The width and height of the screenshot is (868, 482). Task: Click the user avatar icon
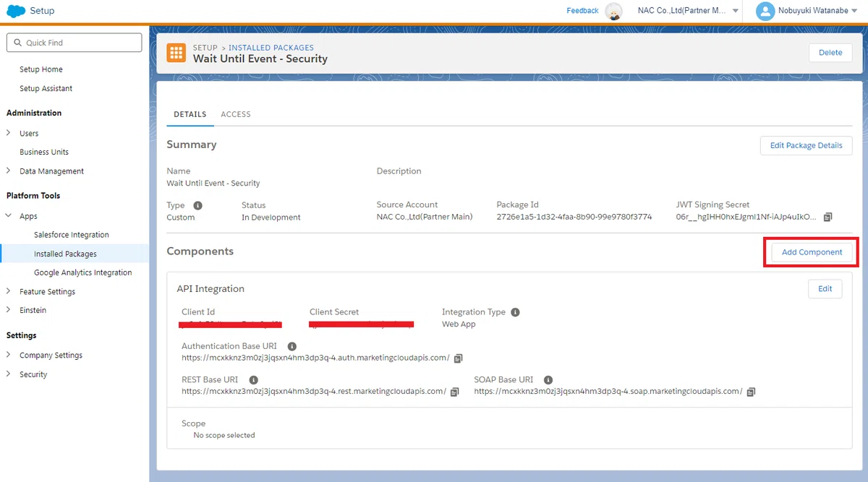coord(765,11)
